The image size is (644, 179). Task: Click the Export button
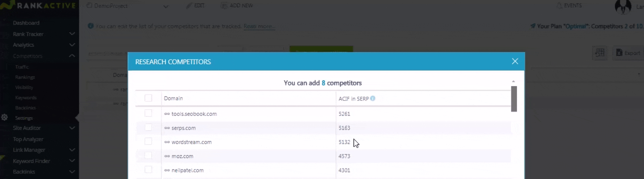point(628,53)
